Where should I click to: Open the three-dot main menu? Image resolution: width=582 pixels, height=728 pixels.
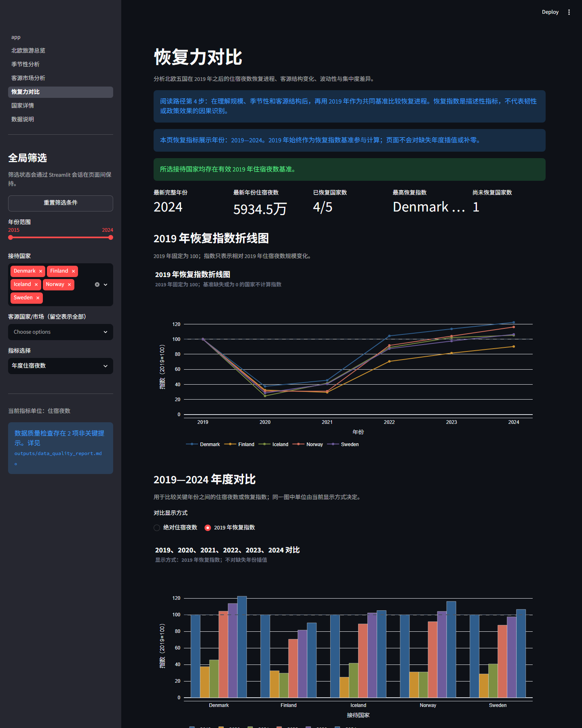coord(569,12)
